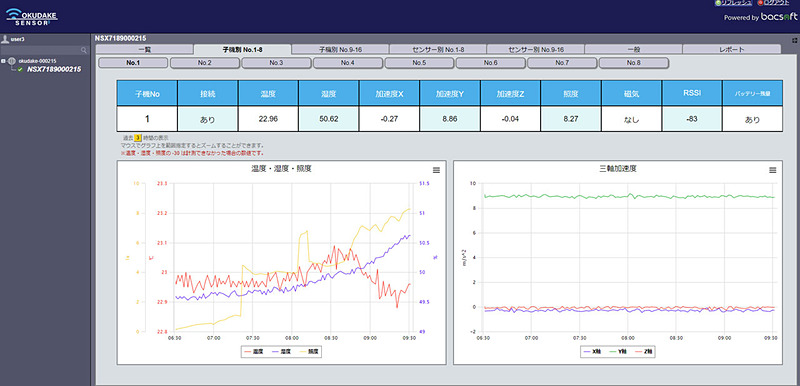Switch to the 子機別 No.1-8 tab
This screenshot has width=800, height=386.
242,49
